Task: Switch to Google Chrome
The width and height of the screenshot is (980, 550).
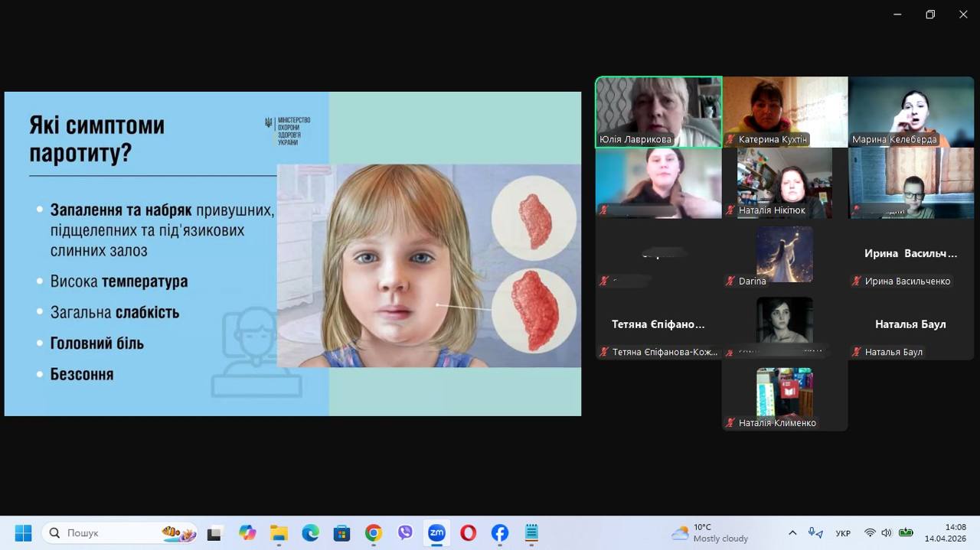Action: point(374,533)
